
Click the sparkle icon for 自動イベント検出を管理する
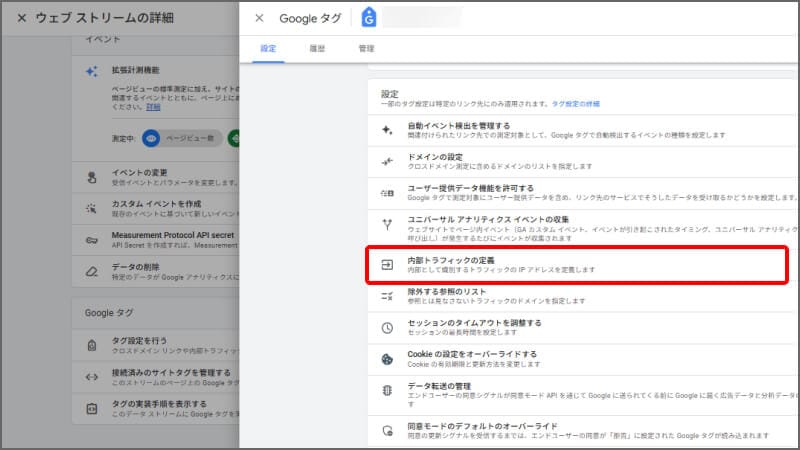click(x=387, y=130)
